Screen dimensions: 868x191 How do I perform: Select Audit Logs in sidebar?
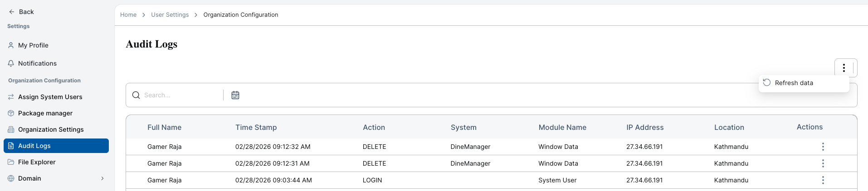tap(56, 146)
